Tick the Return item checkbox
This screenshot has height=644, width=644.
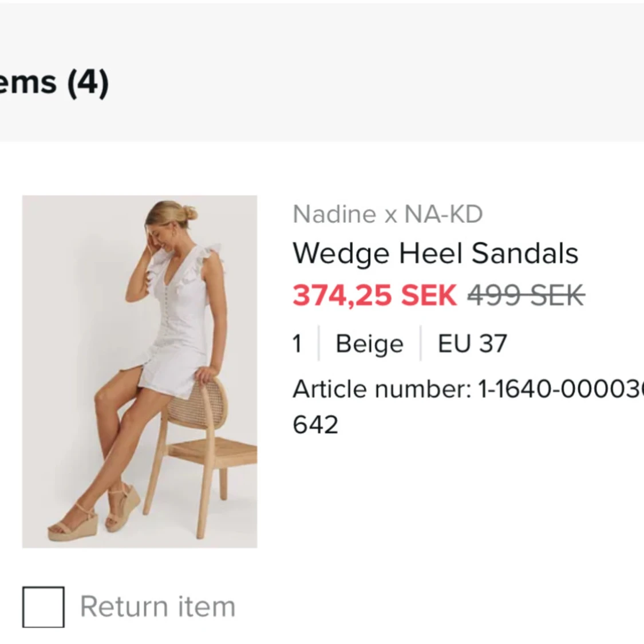click(43, 607)
